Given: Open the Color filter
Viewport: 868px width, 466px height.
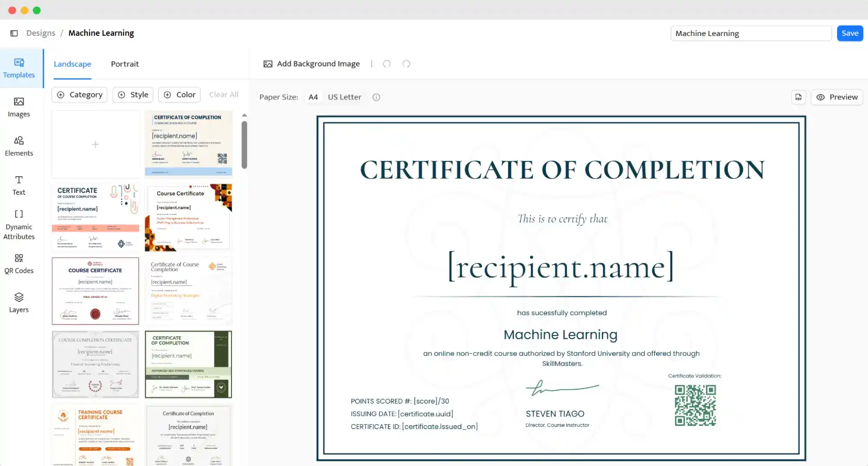Looking at the screenshot, I should (179, 94).
